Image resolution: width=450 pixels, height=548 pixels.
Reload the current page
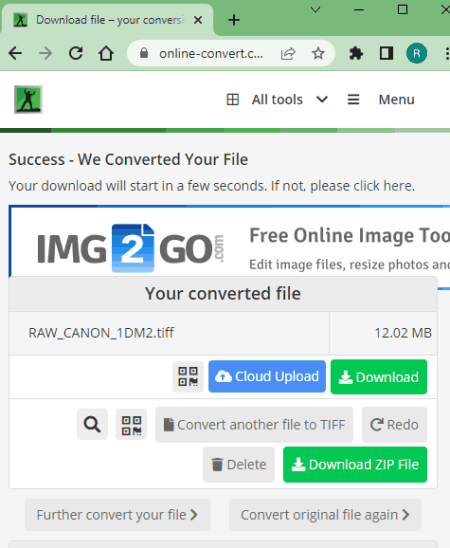click(76, 53)
